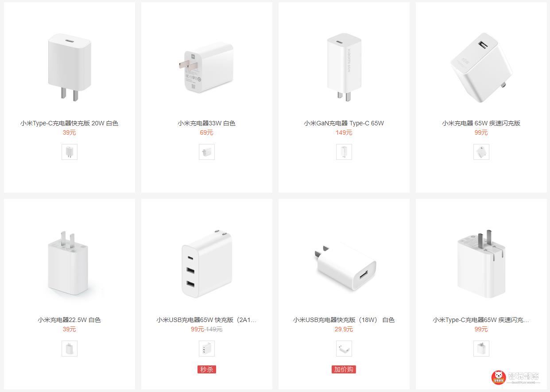550x392 pixels.
Task: Open 小米充电器 65W 疾速闪充版 title
Action: click(x=481, y=123)
